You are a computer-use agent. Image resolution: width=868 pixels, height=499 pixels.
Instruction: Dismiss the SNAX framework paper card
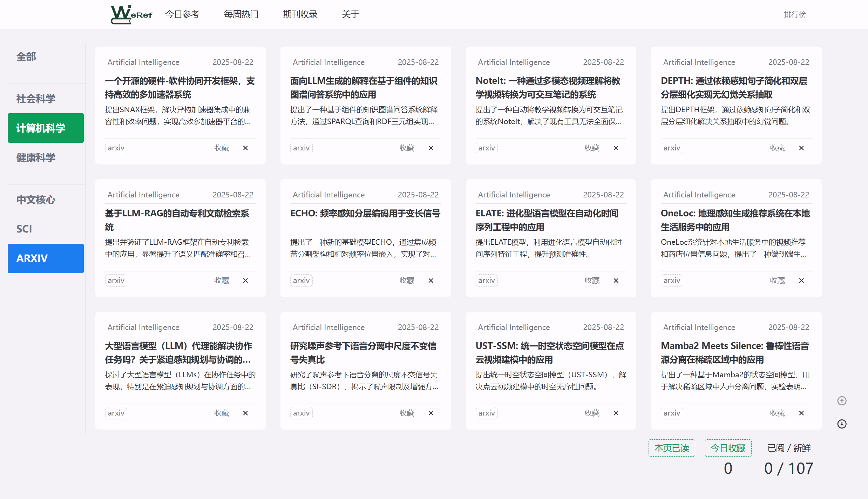point(245,148)
